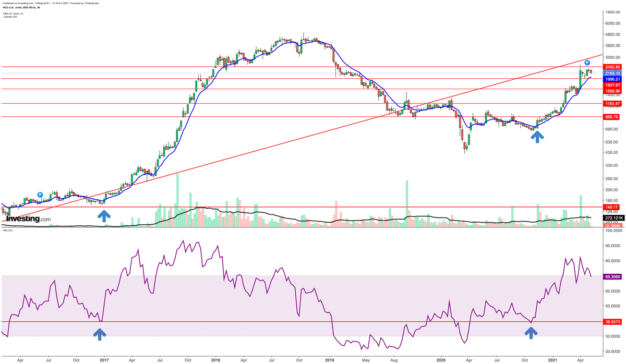Click the 2019 label on the time axis

point(330,360)
